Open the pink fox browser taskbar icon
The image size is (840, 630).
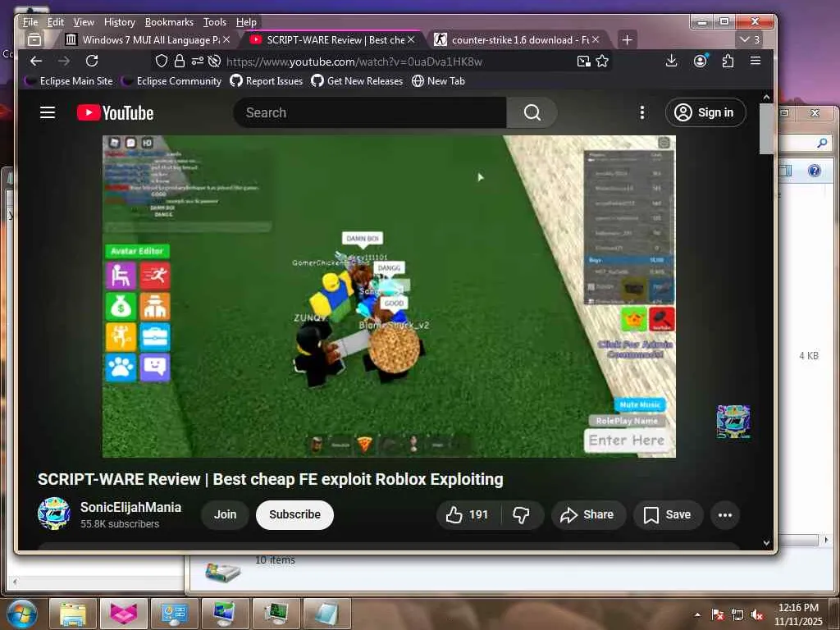pyautogui.click(x=124, y=614)
